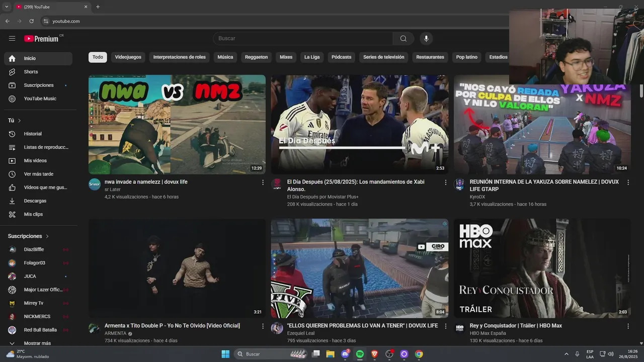
Task: Select the Pódcasts filter chip
Action: coord(342,57)
